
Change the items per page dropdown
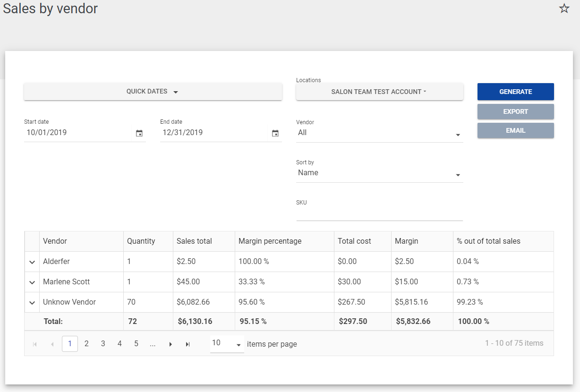(x=227, y=343)
